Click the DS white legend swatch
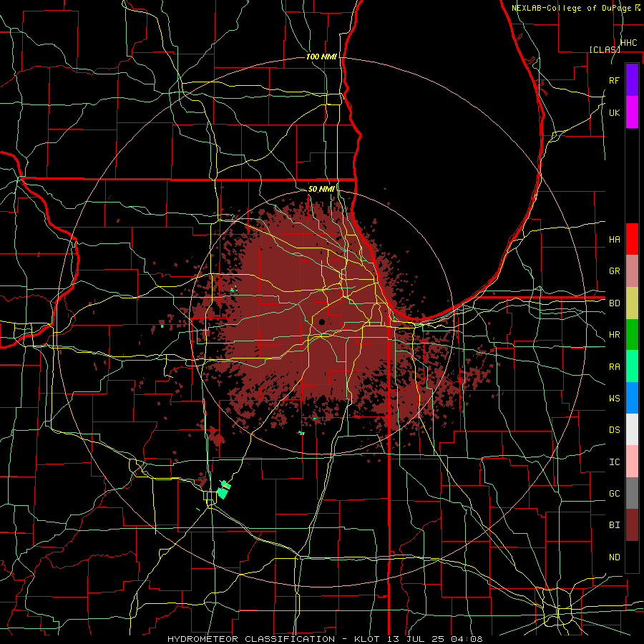This screenshot has height=644, width=644. pos(632,429)
